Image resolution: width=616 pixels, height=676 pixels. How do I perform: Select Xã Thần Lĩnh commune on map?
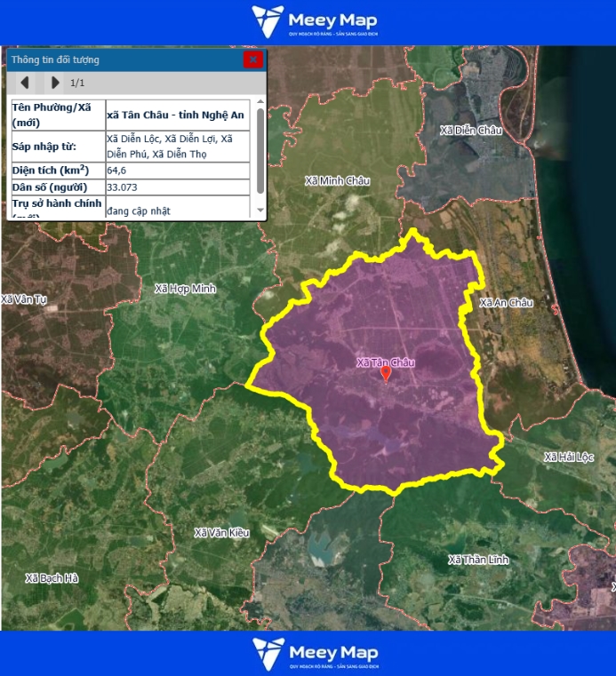pyautogui.click(x=478, y=560)
